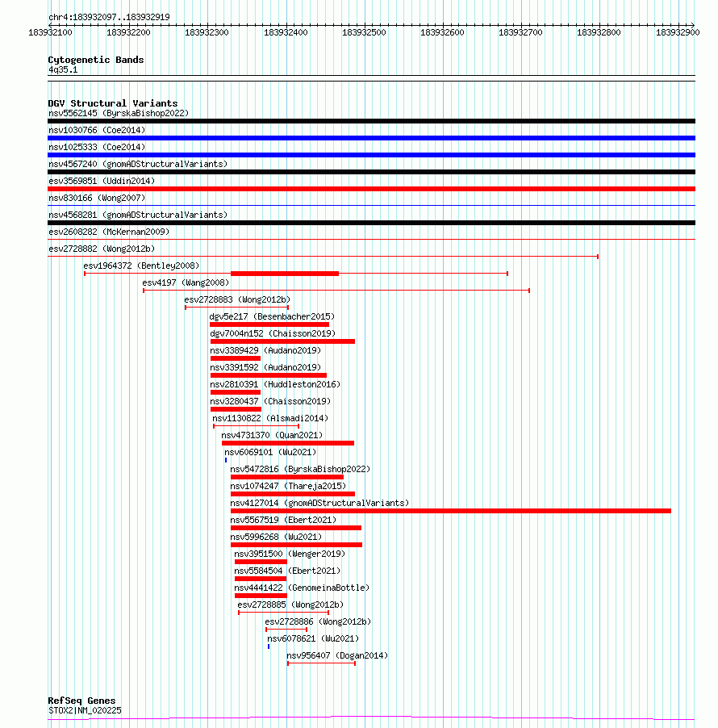The width and height of the screenshot is (718, 728).
Task: Click the 183932500 ruler position
Action: click(x=364, y=32)
